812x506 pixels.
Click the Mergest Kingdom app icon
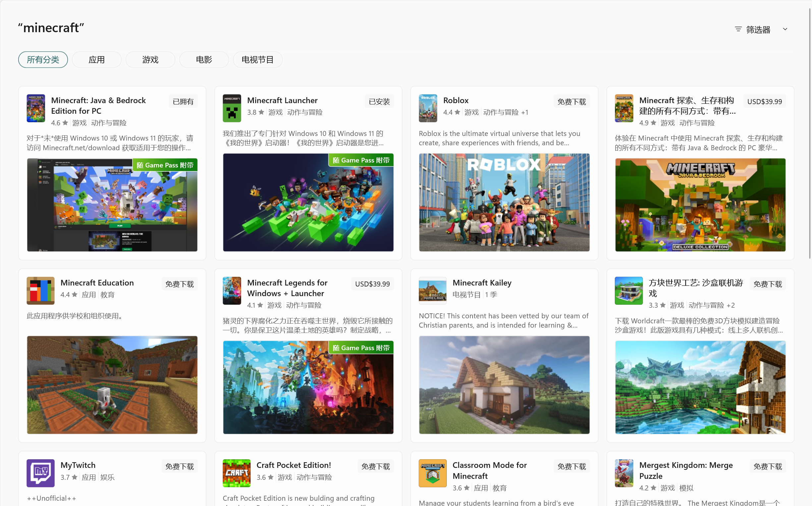pos(624,473)
